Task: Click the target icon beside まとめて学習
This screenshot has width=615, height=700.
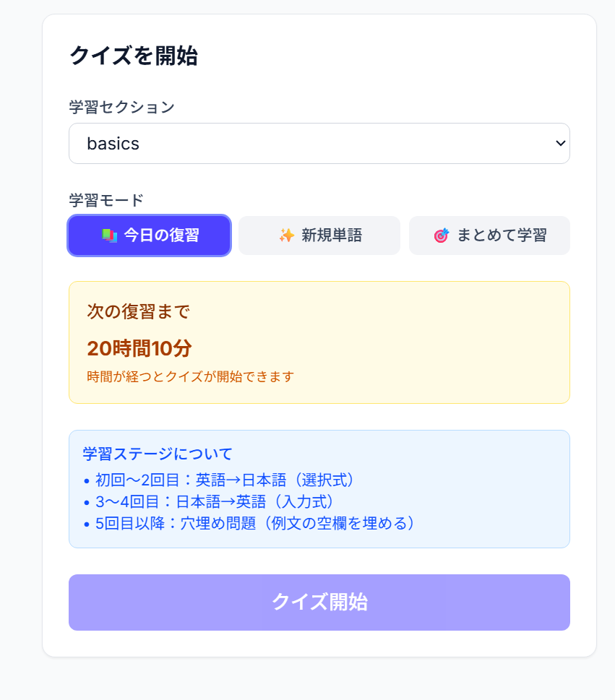Action: tap(441, 236)
